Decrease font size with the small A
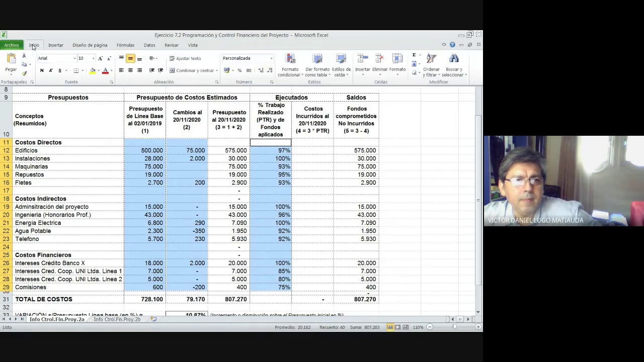The height and width of the screenshot is (362, 644). click(109, 58)
